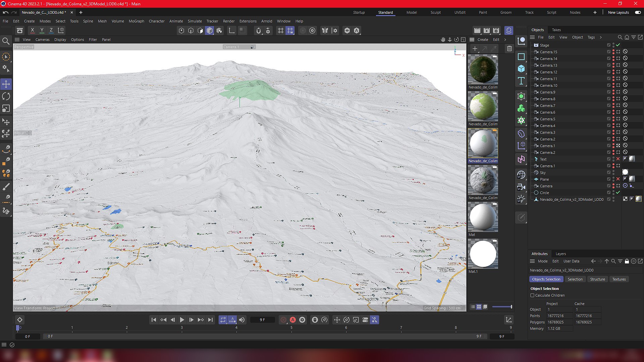Screen dimensions: 644x362
Task: Enable Calculate Children checkbox
Action: (x=532, y=296)
